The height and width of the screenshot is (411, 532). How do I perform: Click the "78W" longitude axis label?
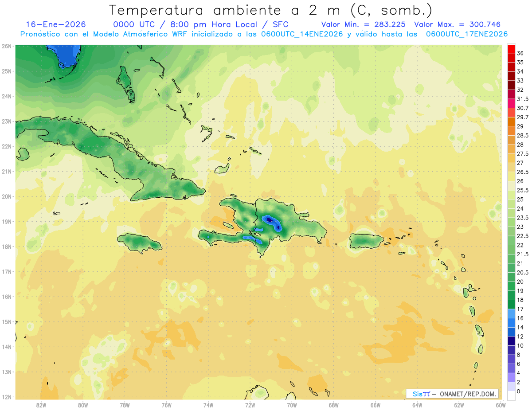(125, 405)
